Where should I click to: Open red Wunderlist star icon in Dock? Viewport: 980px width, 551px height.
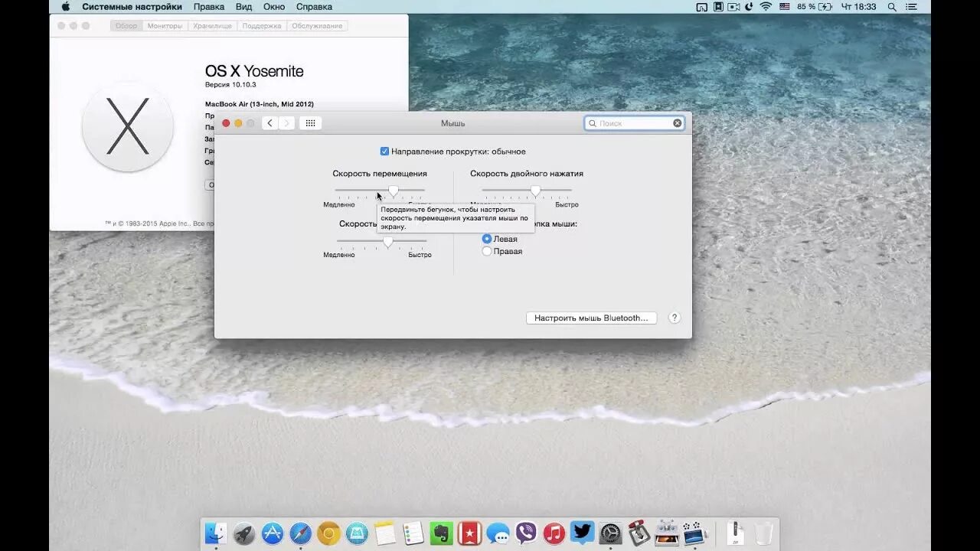point(469,533)
